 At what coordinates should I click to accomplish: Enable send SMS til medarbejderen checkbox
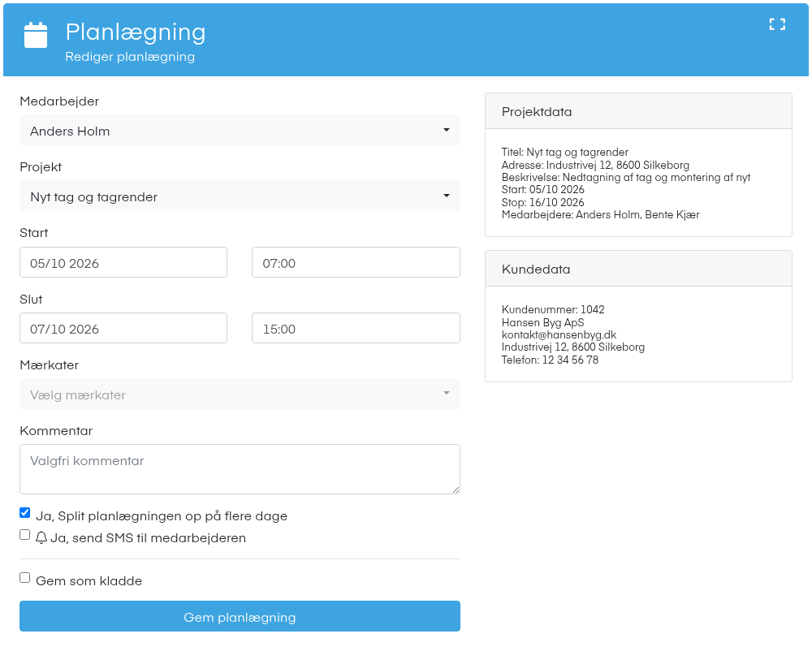[x=25, y=535]
